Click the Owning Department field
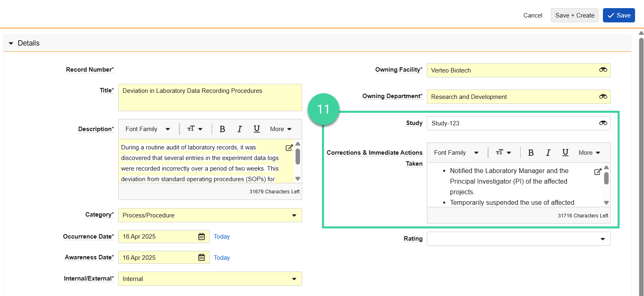This screenshot has width=644, height=296. tap(519, 96)
